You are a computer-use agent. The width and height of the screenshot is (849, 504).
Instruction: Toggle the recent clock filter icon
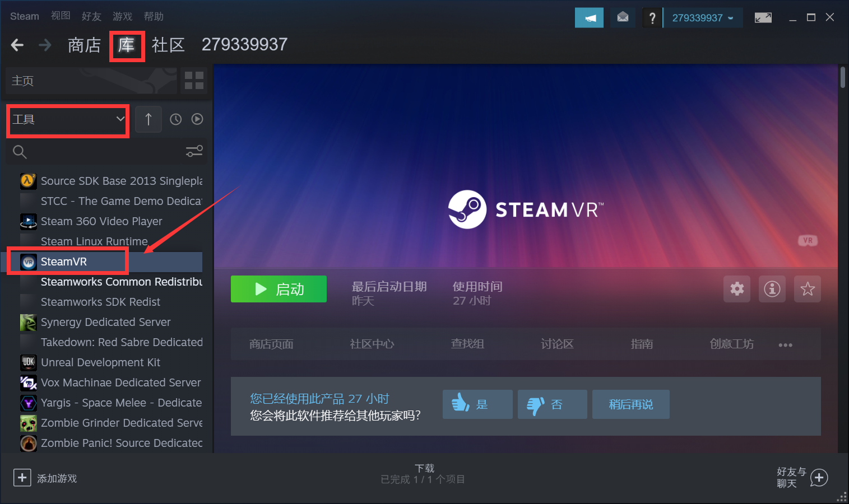point(176,119)
